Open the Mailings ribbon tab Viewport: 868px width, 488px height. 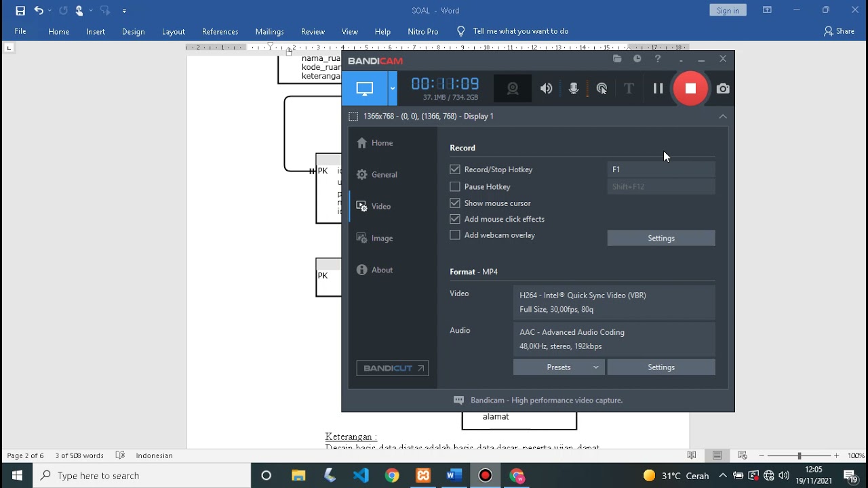269,31
